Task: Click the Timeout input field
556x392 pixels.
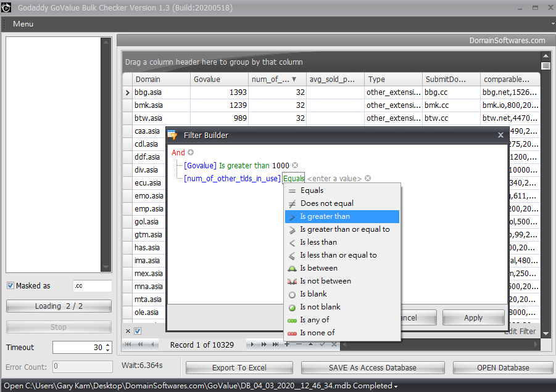Action: 78,348
